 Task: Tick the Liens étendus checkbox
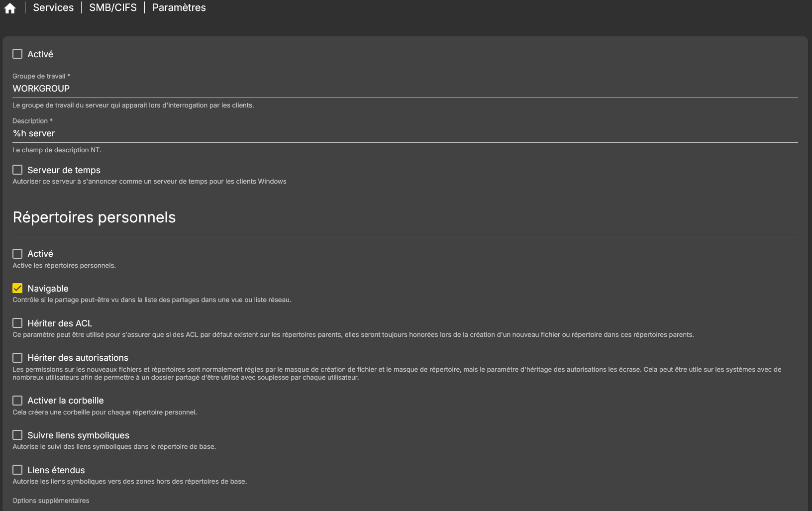pyautogui.click(x=17, y=470)
